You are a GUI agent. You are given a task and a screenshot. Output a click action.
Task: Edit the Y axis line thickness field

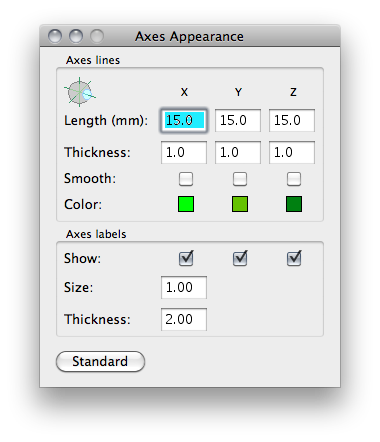238,152
